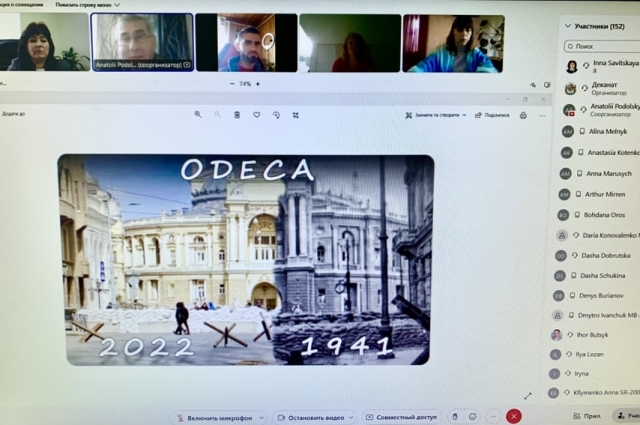Click the reactions icon in meeting bar
The image size is (640, 425).
473,416
